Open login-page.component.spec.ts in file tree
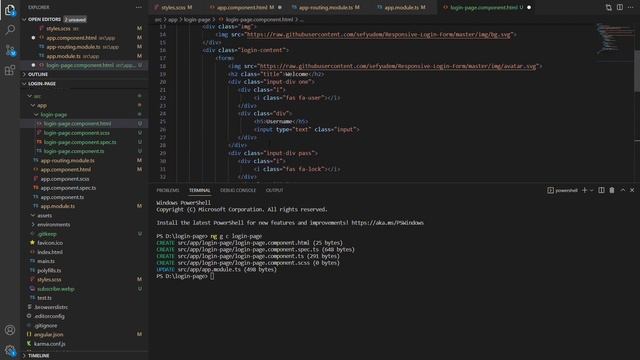This screenshot has height=360, width=640. pyautogui.click(x=80, y=142)
